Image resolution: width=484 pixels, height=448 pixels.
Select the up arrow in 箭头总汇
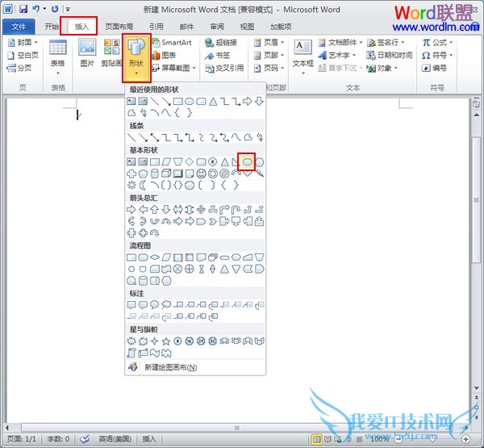coord(154,210)
